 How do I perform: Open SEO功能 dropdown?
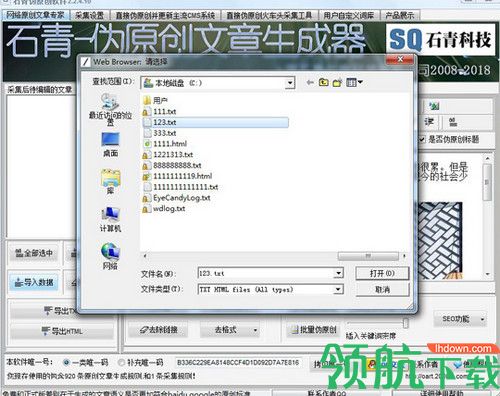click(460, 319)
